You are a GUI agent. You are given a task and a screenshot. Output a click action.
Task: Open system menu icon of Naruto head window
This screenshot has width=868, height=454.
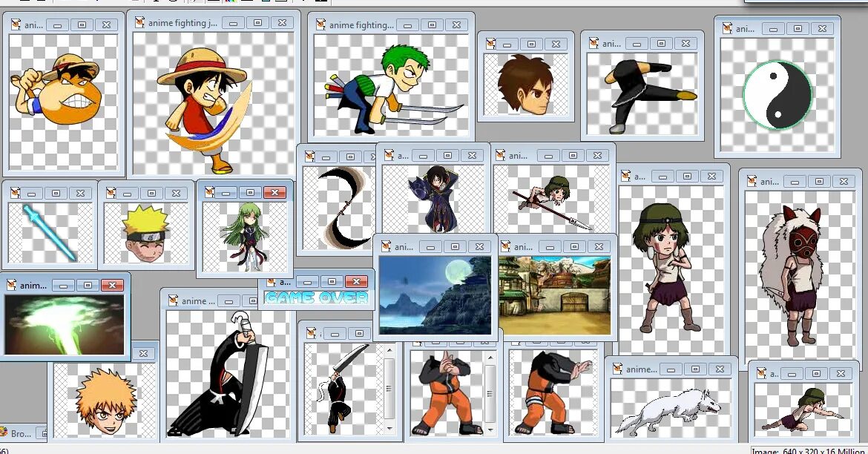[x=111, y=193]
